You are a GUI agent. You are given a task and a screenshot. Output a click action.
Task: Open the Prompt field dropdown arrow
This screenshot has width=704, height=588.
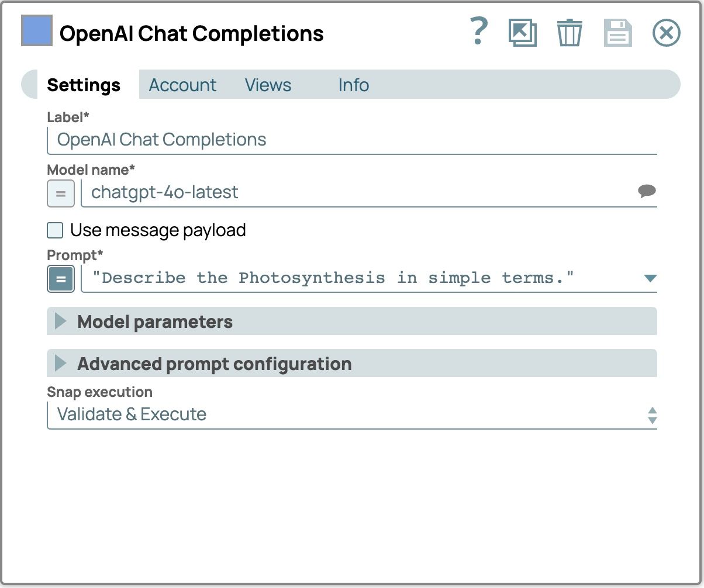650,278
